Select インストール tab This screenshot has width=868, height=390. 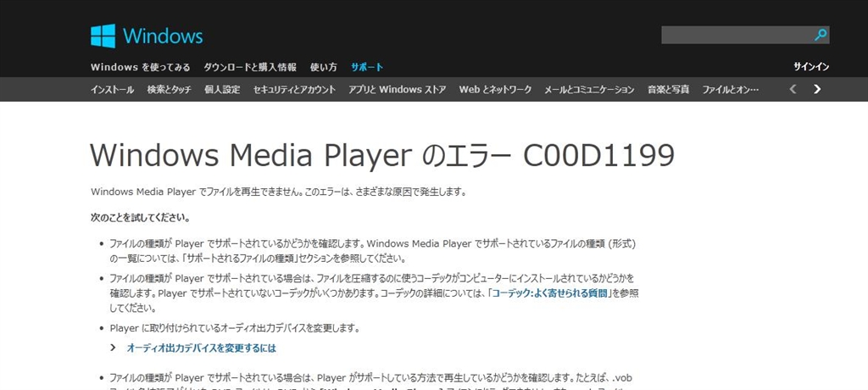click(113, 89)
